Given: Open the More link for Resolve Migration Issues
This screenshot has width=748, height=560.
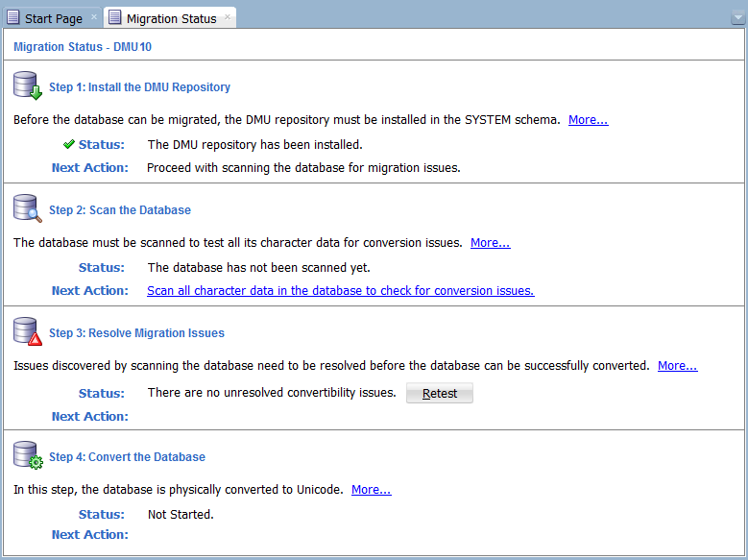Looking at the screenshot, I should click(x=677, y=366).
